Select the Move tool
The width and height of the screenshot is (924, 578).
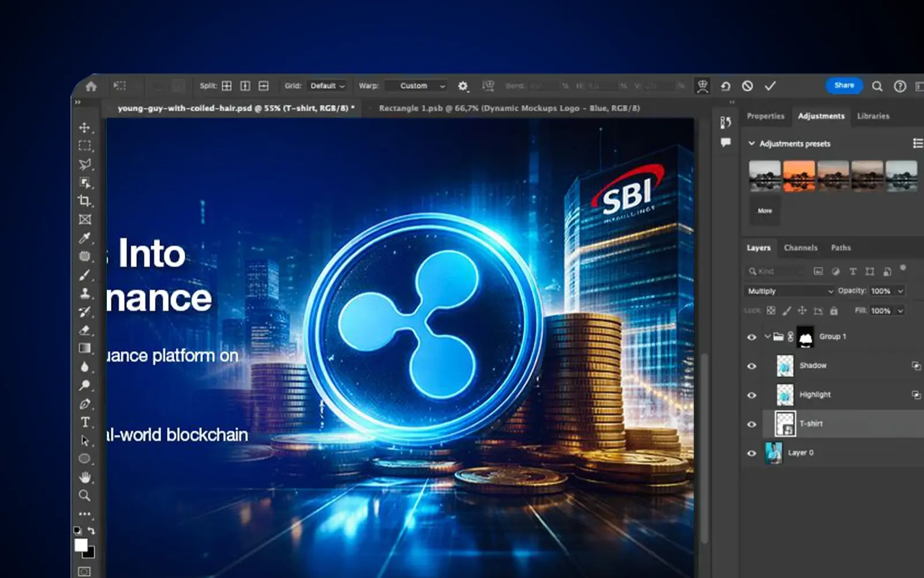[x=85, y=127]
